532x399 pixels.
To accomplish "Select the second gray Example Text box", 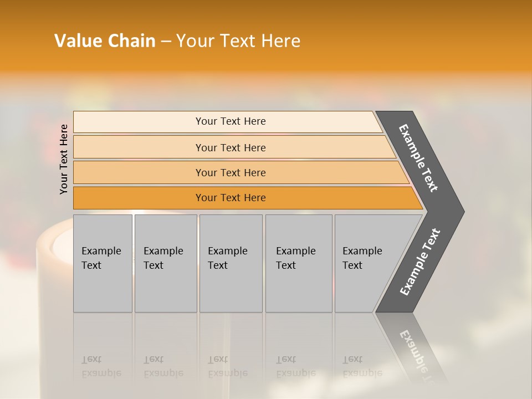I will (x=166, y=263).
